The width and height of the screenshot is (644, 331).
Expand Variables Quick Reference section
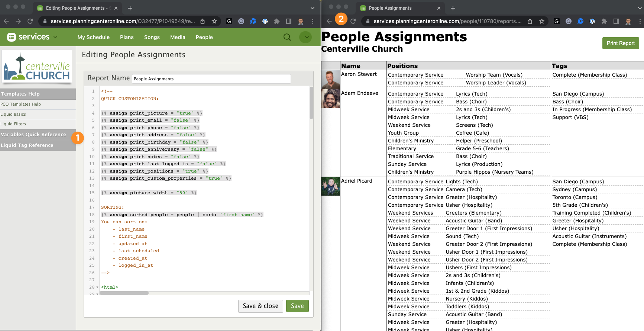pyautogui.click(x=37, y=134)
